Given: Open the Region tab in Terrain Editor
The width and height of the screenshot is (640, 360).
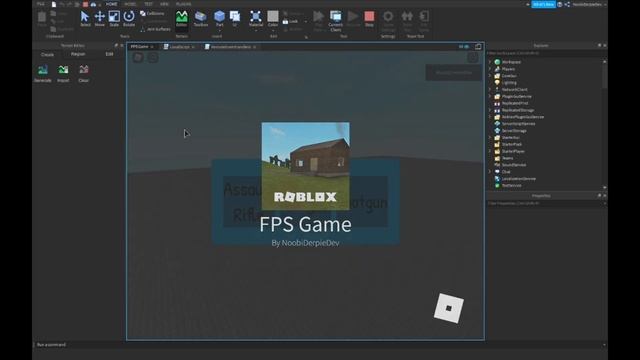Looking at the screenshot, I should pyautogui.click(x=78, y=54).
